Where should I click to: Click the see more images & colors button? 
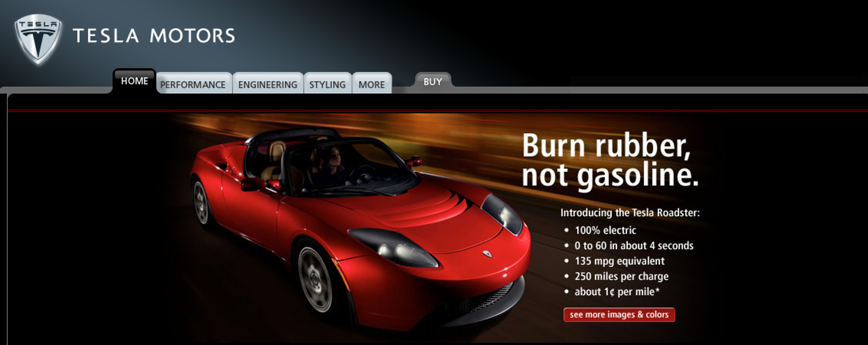(619, 315)
